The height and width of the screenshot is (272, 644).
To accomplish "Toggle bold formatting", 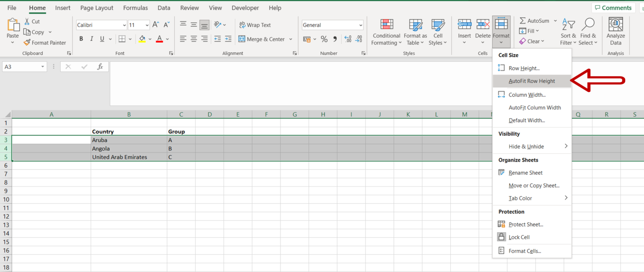I will pyautogui.click(x=81, y=39).
